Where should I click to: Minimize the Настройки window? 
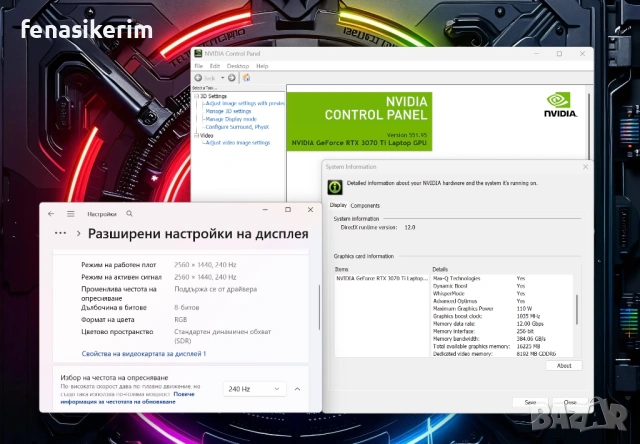point(265,210)
